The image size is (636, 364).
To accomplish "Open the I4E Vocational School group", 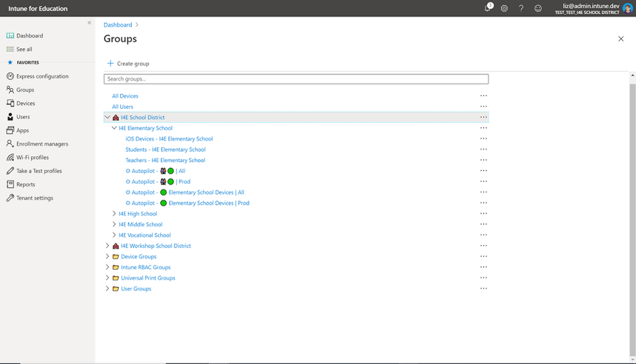I will coord(145,235).
